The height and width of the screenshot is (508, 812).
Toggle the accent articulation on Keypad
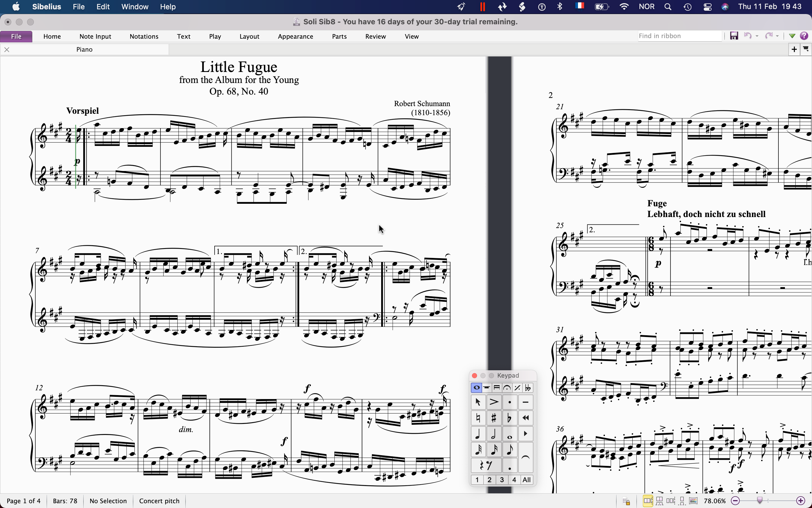point(494,402)
